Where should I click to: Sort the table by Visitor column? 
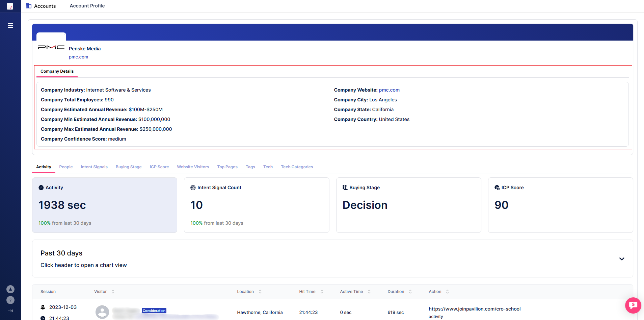coord(113,292)
